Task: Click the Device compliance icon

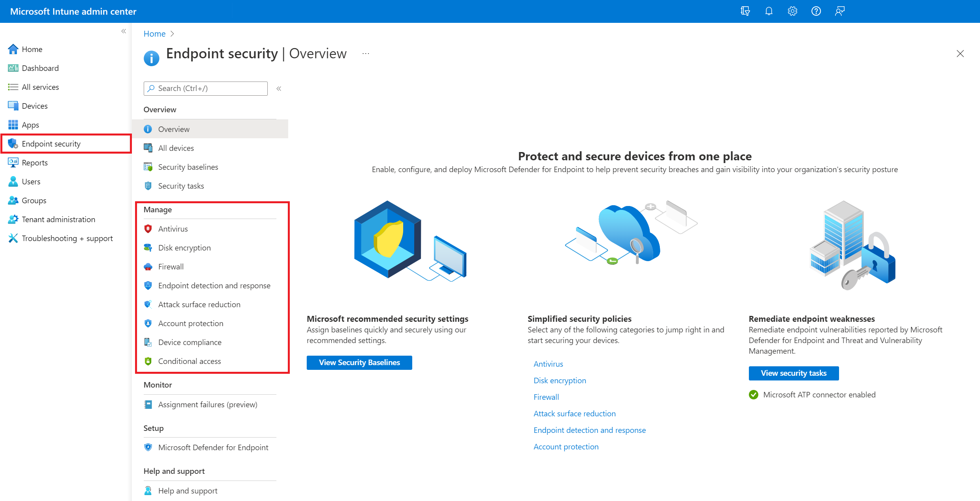Action: pos(149,342)
